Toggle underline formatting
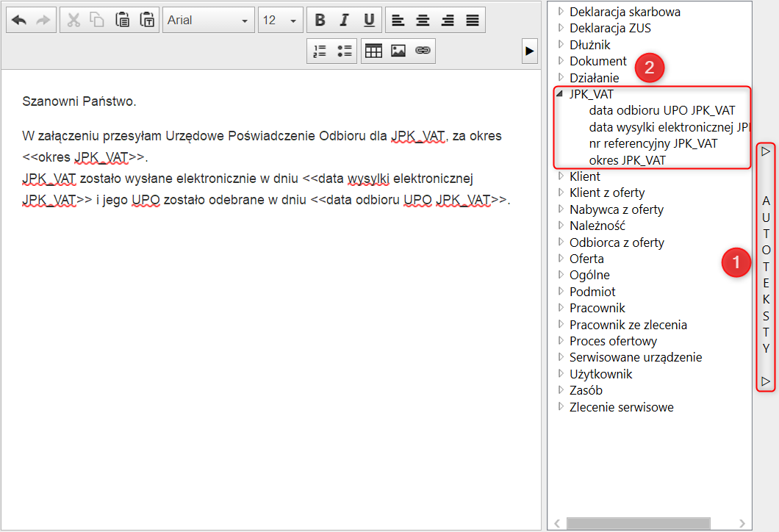The height and width of the screenshot is (532, 779). click(x=369, y=21)
